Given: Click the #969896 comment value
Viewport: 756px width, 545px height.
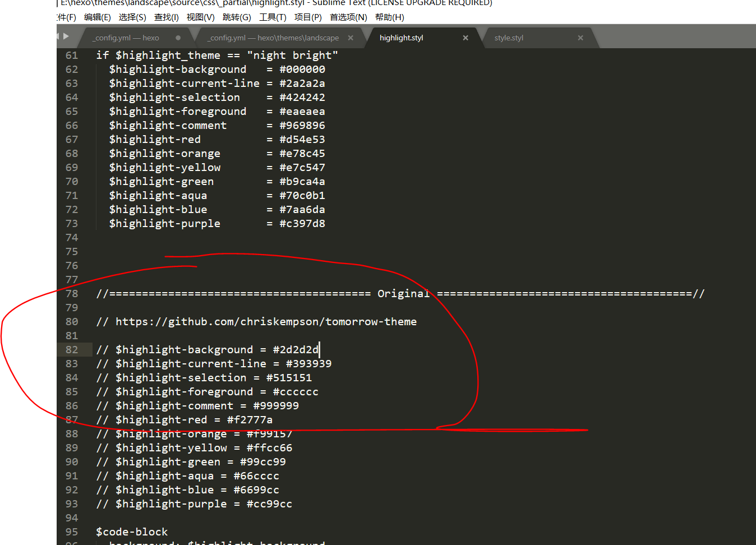Looking at the screenshot, I should [x=302, y=126].
